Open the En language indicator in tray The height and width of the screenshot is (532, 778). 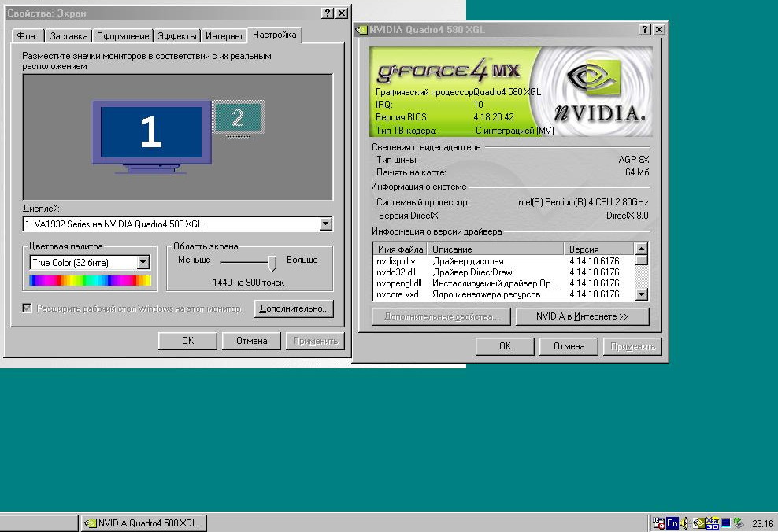tap(672, 523)
